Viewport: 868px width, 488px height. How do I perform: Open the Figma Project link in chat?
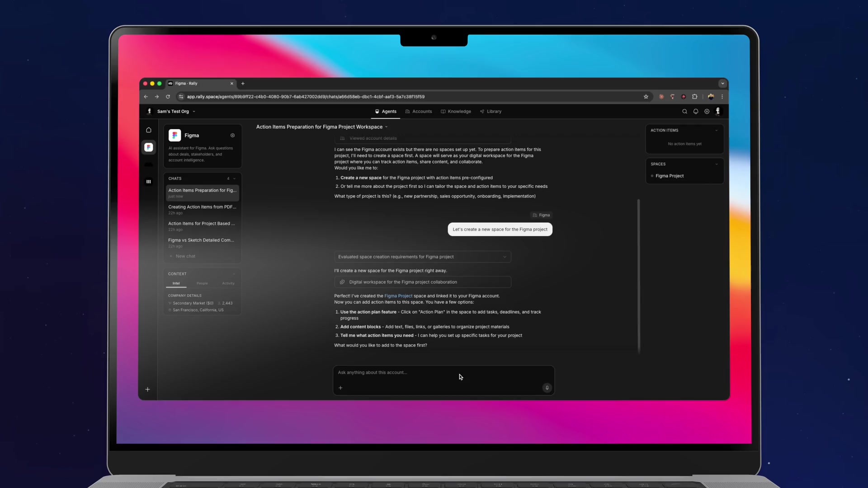tap(398, 296)
